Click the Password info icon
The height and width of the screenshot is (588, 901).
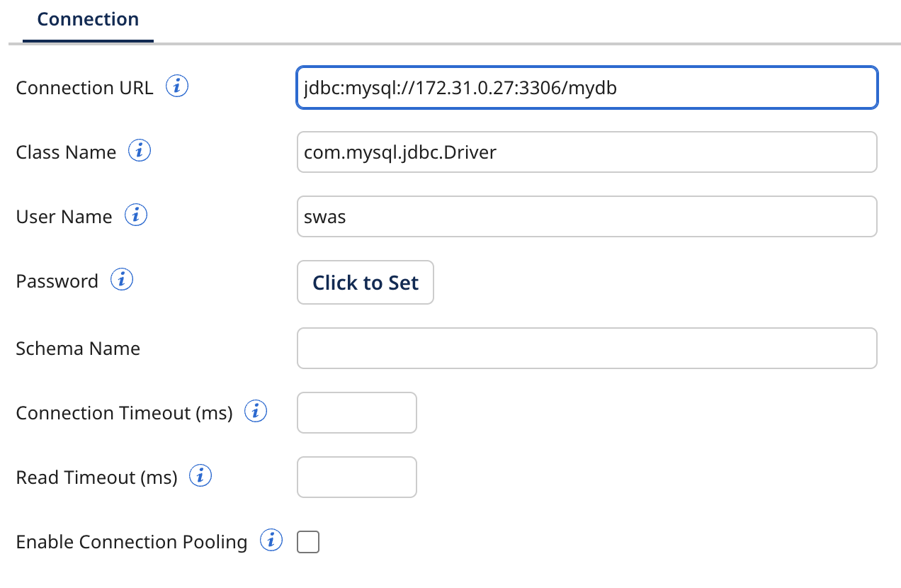(x=121, y=279)
